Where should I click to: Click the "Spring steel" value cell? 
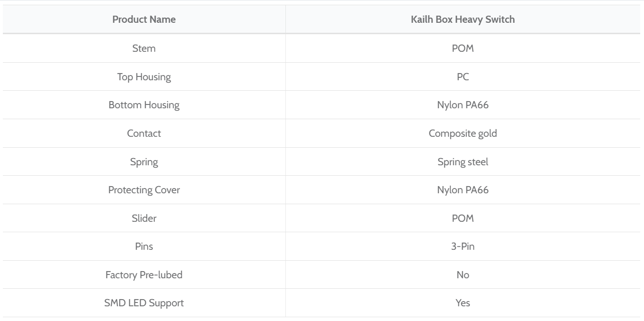point(463,162)
